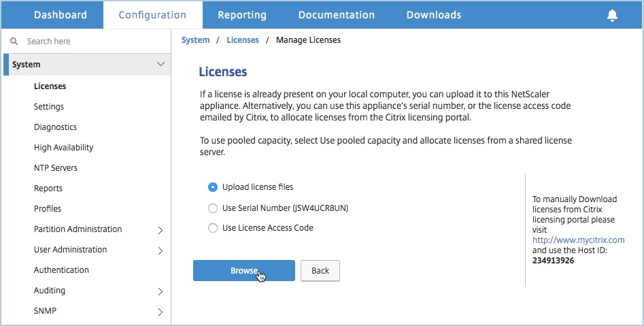Viewport: 644px width, 326px height.
Task: Open High Availability in the sidebar
Action: [64, 147]
